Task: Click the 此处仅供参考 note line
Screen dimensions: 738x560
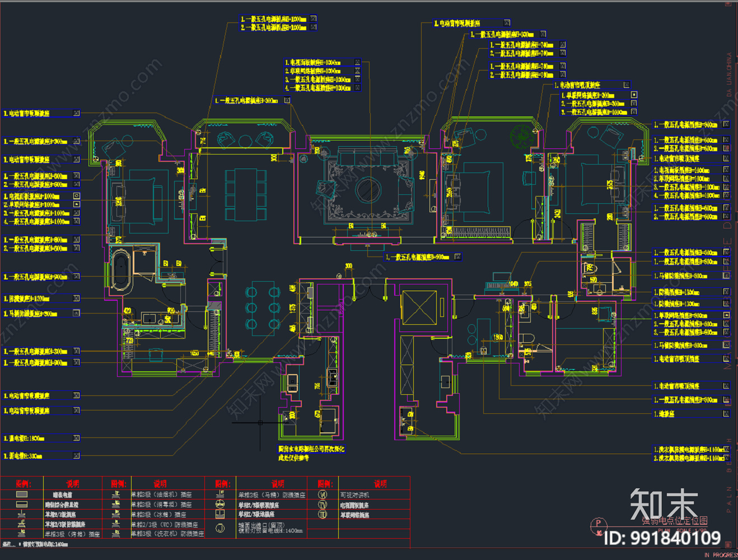Action: pos(293,458)
